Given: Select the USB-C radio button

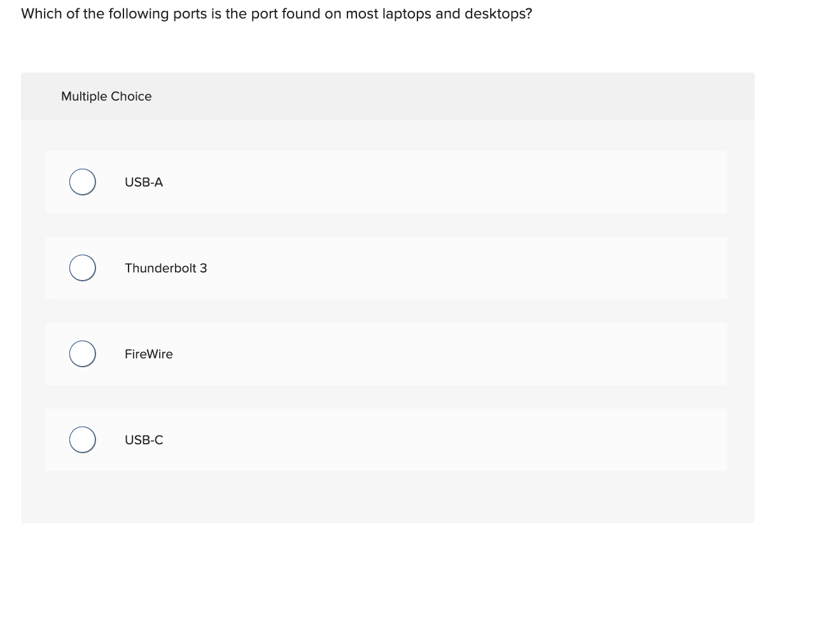Looking at the screenshot, I should tap(82, 439).
